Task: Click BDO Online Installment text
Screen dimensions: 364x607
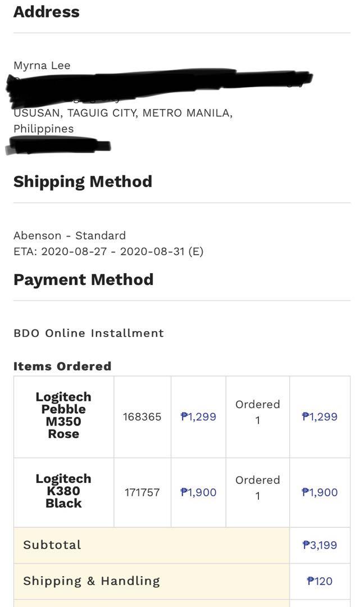Action: point(89,333)
